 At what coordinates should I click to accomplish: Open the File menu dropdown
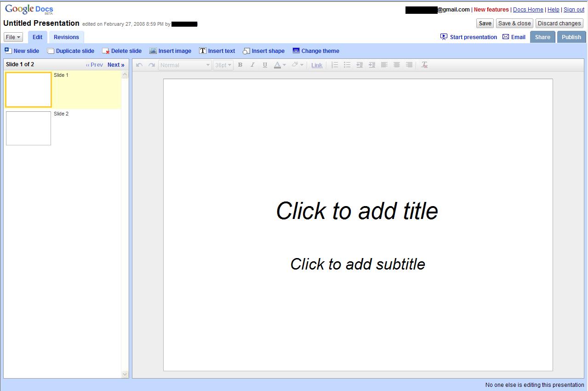click(x=13, y=37)
